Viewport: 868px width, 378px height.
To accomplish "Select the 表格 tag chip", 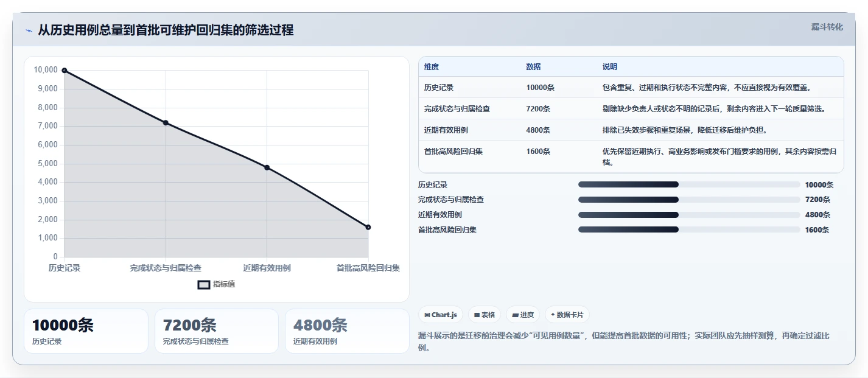I will (x=485, y=315).
